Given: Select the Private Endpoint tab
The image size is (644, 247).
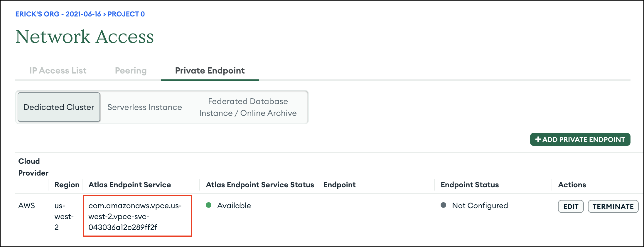Looking at the screenshot, I should [x=210, y=71].
